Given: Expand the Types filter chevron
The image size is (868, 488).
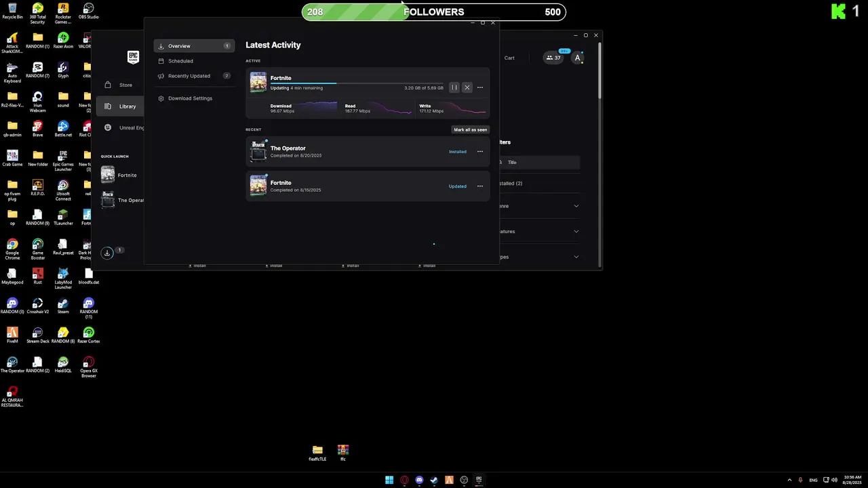Looking at the screenshot, I should 576,257.
